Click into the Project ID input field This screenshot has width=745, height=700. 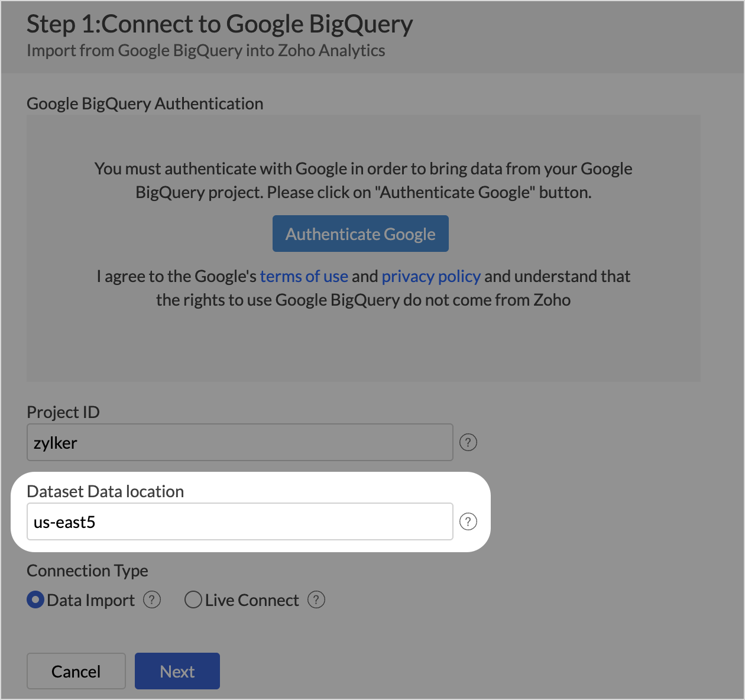pyautogui.click(x=239, y=442)
